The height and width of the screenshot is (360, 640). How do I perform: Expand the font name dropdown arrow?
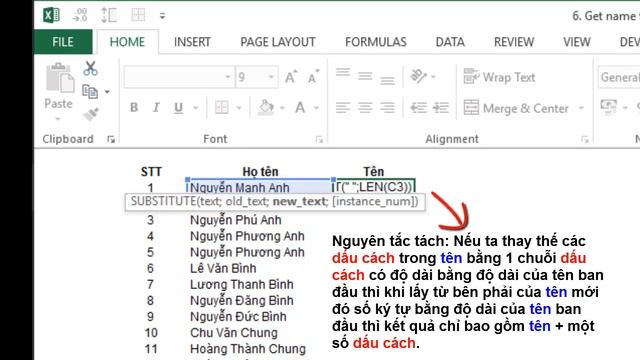pyautogui.click(x=228, y=77)
